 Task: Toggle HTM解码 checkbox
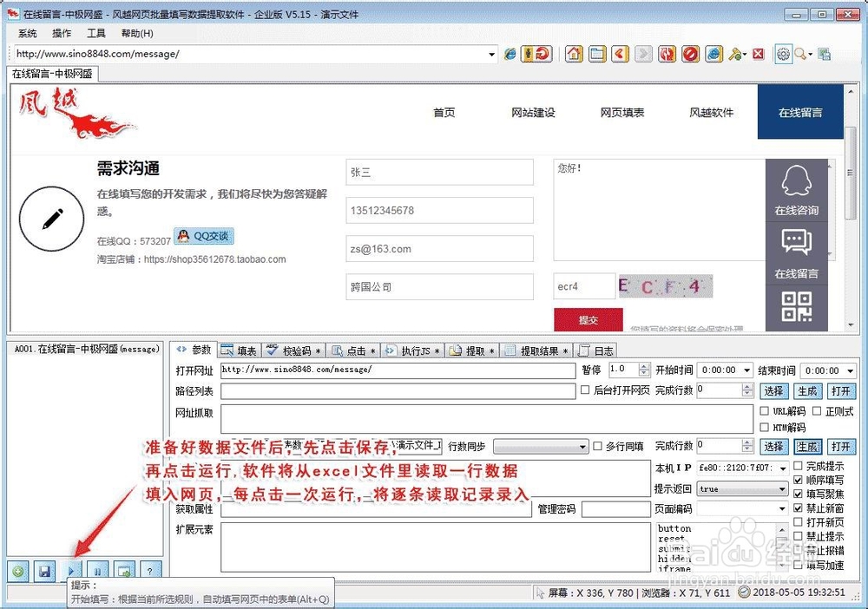[x=765, y=427]
